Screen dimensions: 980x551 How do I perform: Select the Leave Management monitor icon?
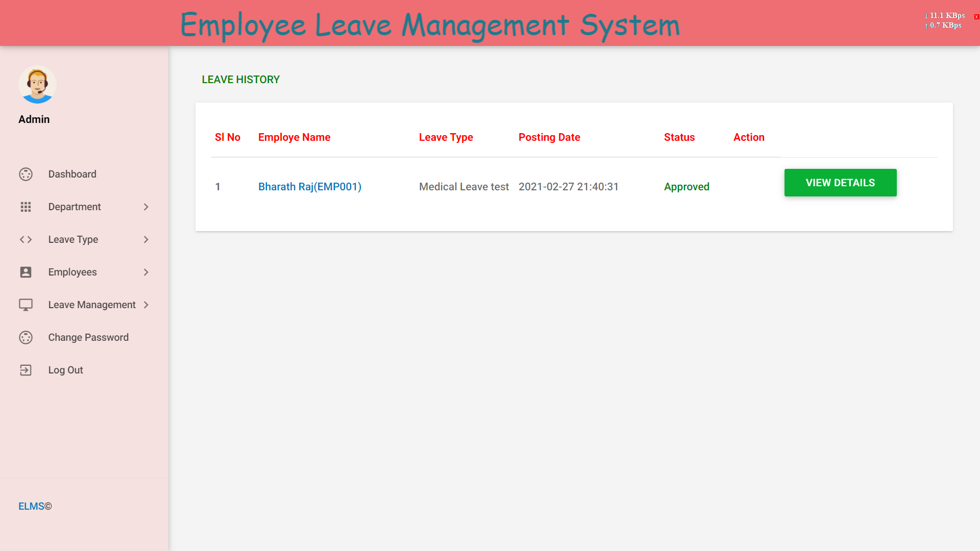click(x=26, y=305)
